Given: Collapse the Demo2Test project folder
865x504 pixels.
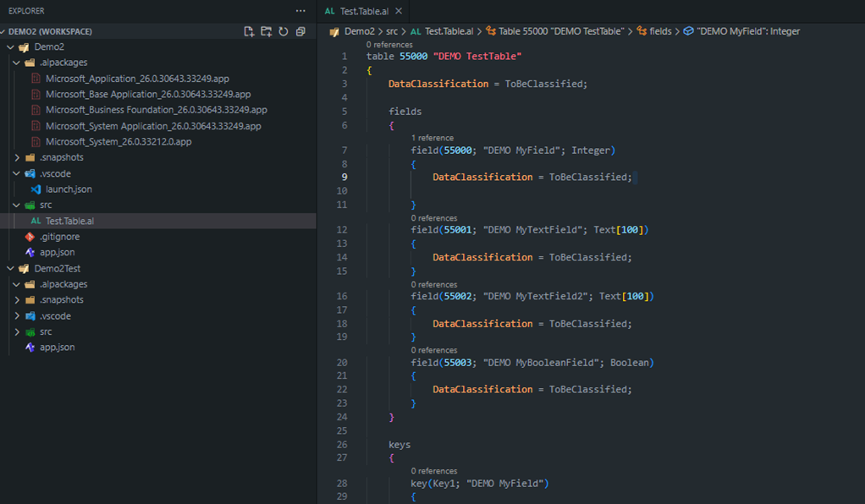Looking at the screenshot, I should [x=10, y=269].
